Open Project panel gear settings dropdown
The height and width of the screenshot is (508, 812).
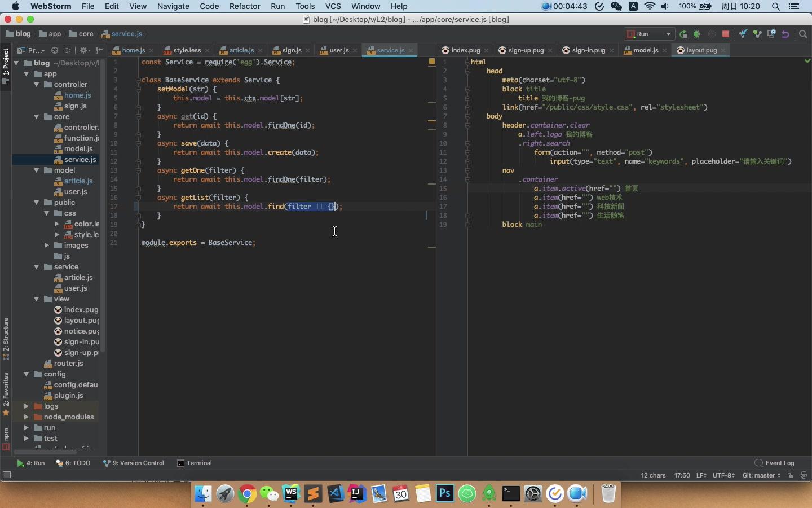click(x=85, y=50)
